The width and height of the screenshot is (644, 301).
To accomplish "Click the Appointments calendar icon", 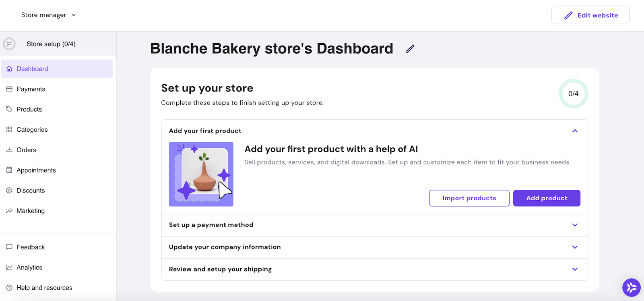I will tap(9, 170).
